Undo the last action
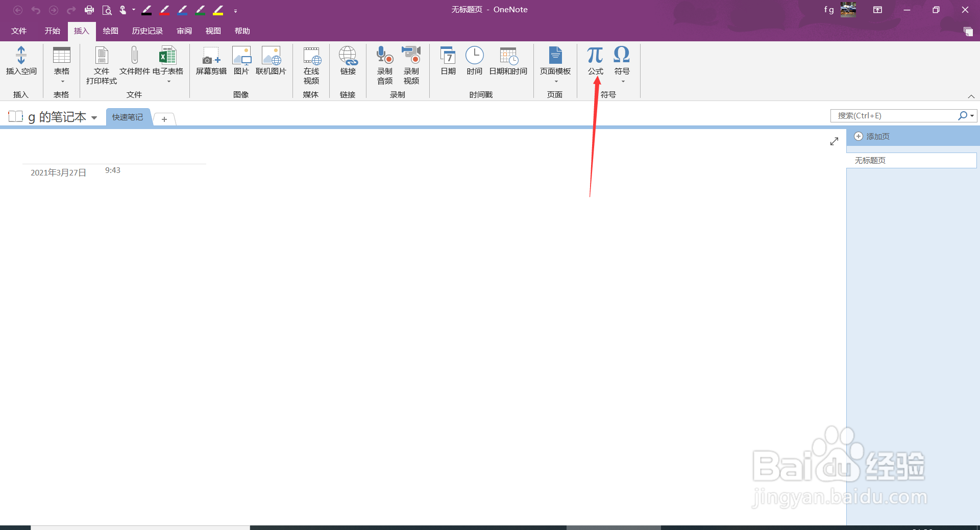Screen dimensions: 980x530 pos(36,10)
